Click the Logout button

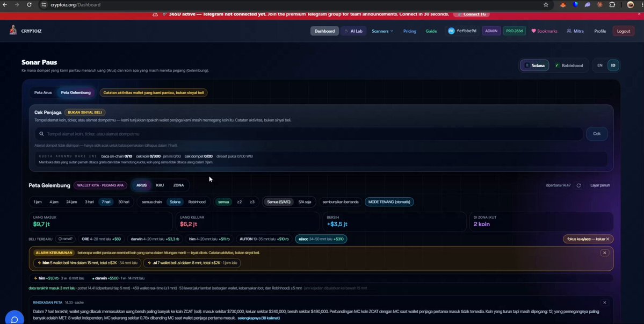point(624,31)
